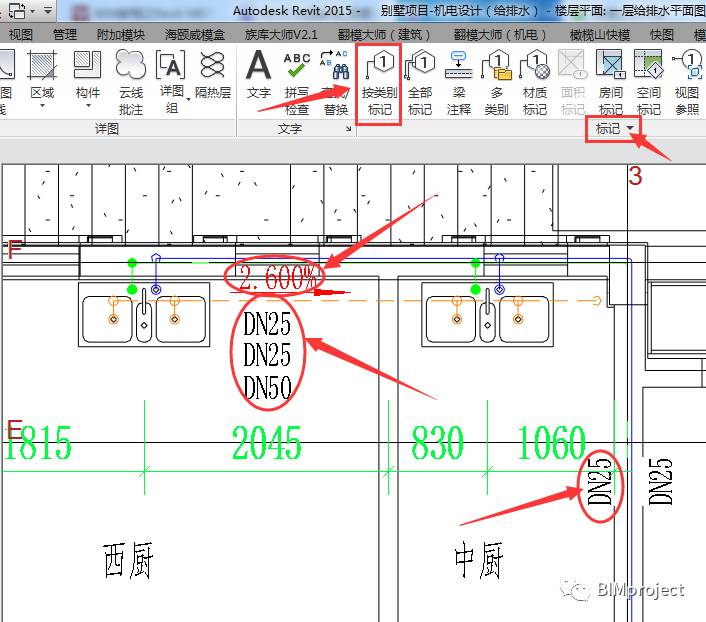Select the circled vertical DN25 pipe tag
Image resolution: width=706 pixels, height=622 pixels.
coord(599,482)
